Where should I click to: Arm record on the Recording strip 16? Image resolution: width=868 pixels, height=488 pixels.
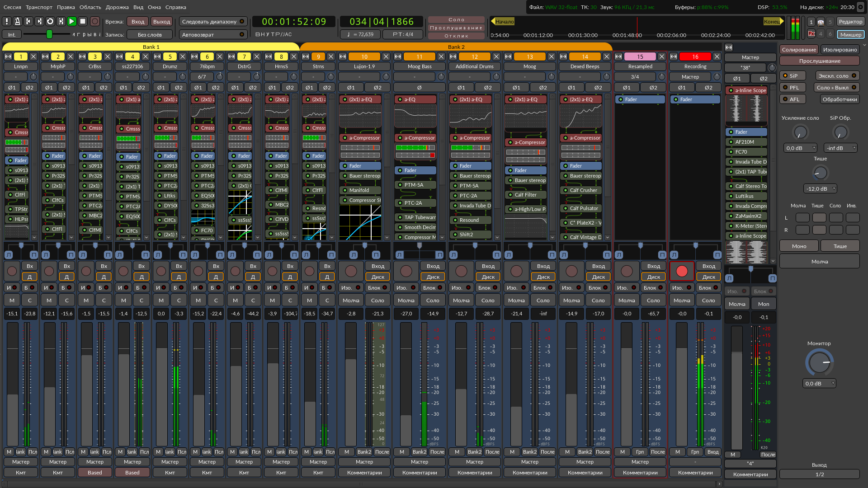pos(682,271)
